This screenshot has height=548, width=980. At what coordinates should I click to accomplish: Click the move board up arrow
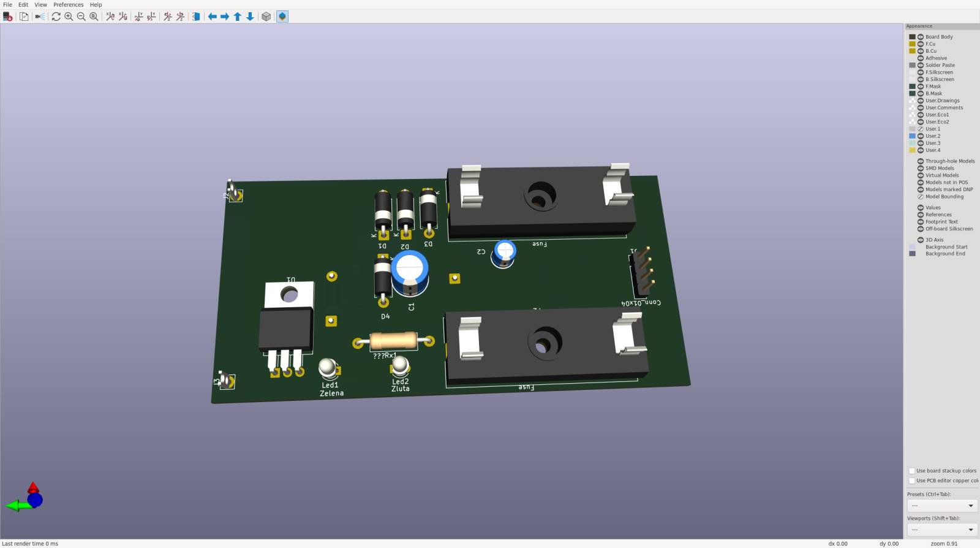click(x=238, y=17)
